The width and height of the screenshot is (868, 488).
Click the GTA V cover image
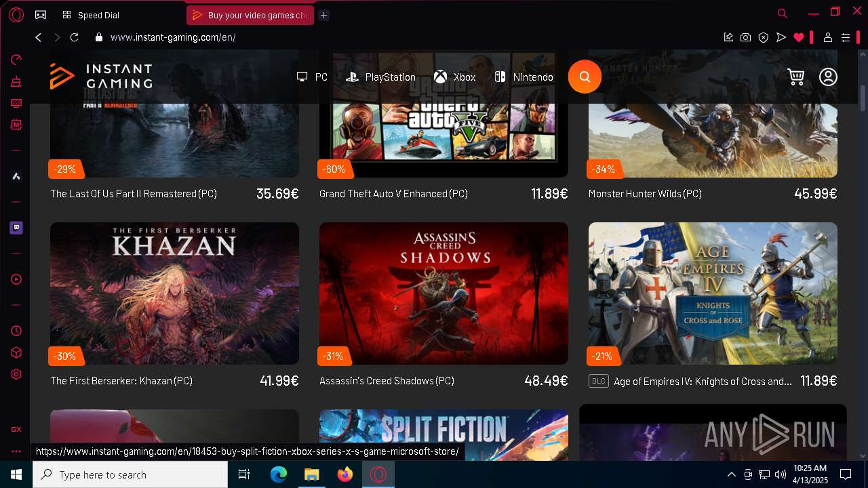coord(443,141)
